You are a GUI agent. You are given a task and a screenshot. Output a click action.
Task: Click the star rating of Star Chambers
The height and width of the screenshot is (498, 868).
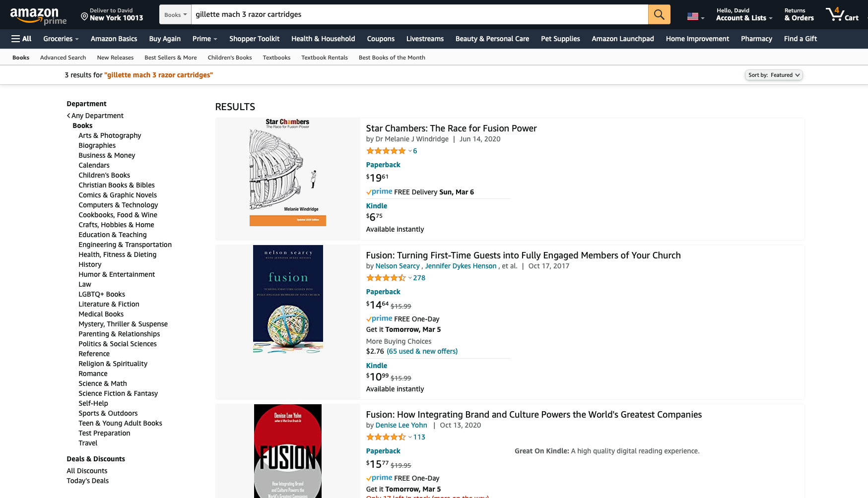pyautogui.click(x=386, y=151)
